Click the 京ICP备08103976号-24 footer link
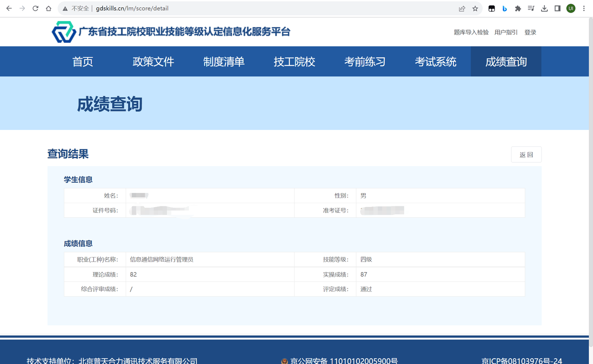 point(522,361)
